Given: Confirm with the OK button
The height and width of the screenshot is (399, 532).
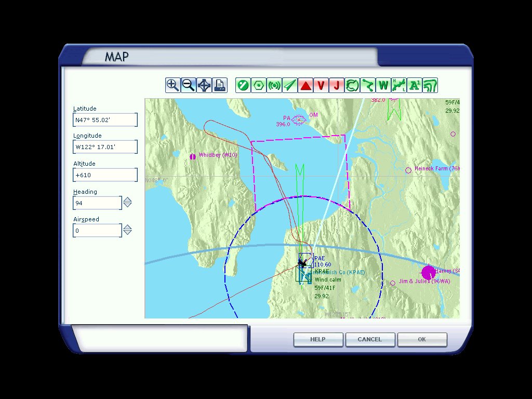Looking at the screenshot, I should tap(422, 339).
